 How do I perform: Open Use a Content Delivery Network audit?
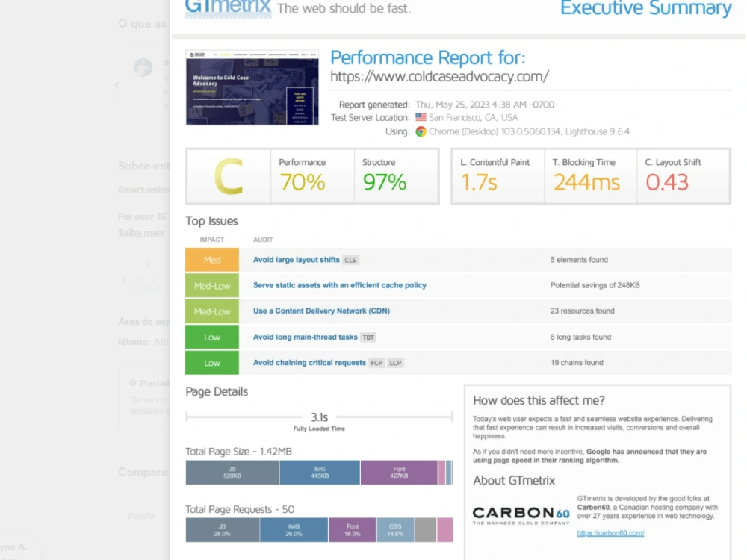pos(321,311)
